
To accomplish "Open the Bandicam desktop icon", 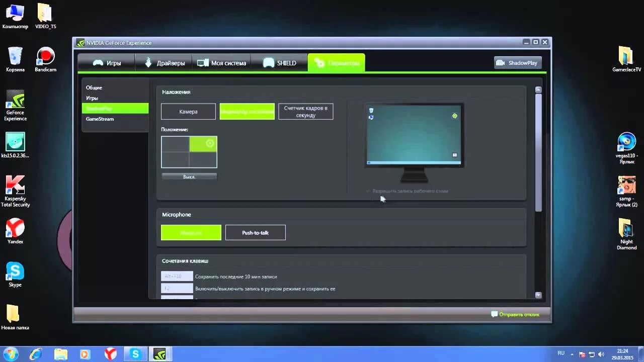I will pos(45,59).
